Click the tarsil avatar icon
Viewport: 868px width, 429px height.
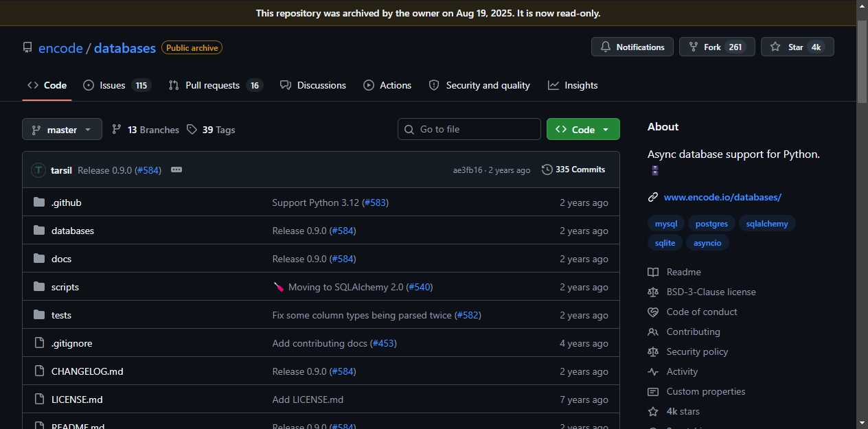pos(38,170)
